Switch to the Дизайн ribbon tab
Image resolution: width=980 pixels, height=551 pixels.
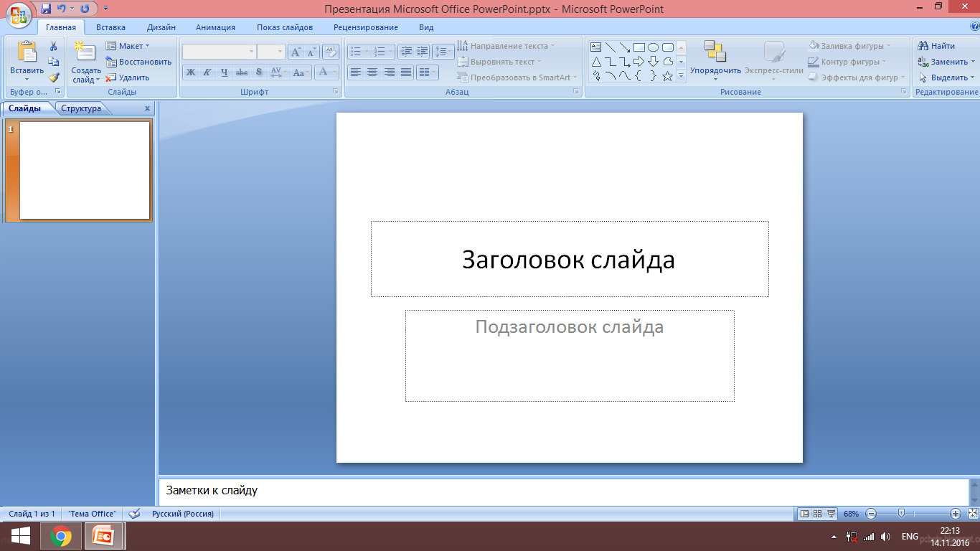pyautogui.click(x=161, y=27)
